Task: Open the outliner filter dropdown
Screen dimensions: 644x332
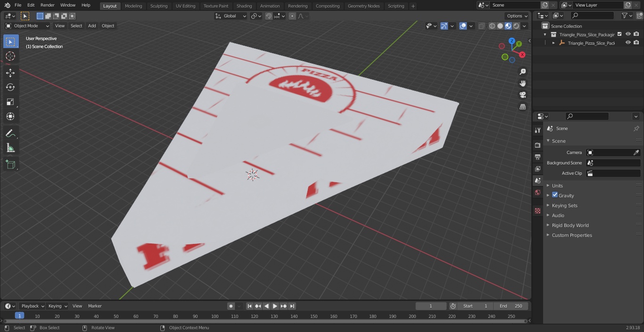Action: pyautogui.click(x=627, y=16)
